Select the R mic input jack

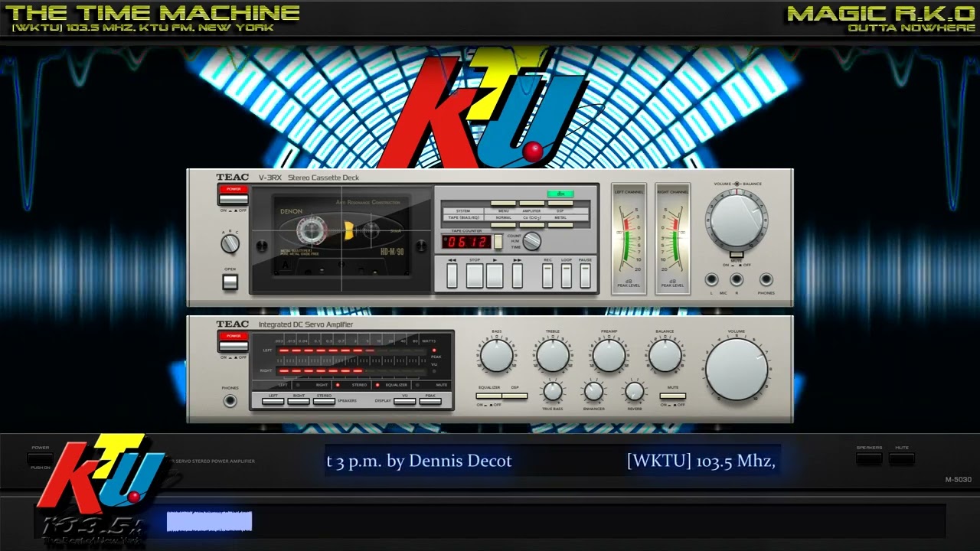737,280
